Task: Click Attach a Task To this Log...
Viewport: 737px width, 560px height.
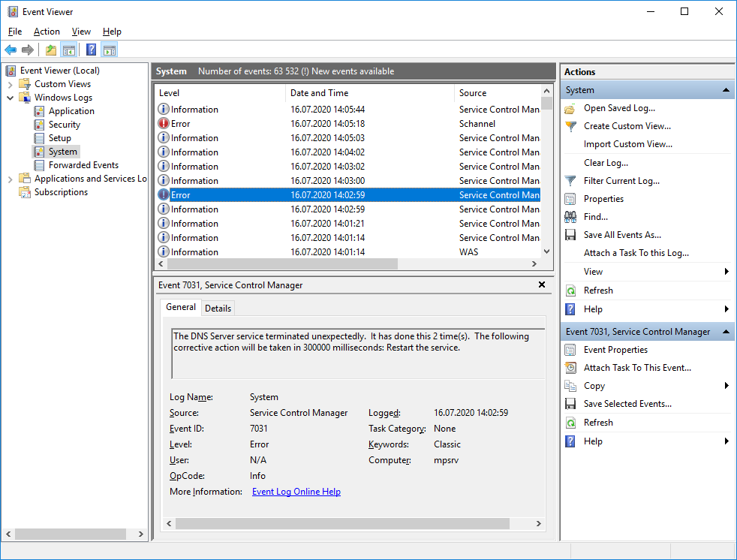Action: tap(636, 253)
